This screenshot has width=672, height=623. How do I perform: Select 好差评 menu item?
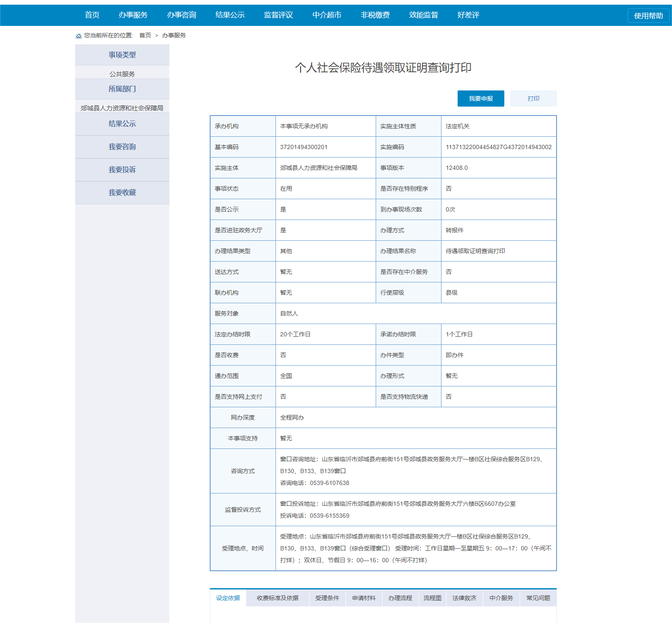pyautogui.click(x=468, y=15)
